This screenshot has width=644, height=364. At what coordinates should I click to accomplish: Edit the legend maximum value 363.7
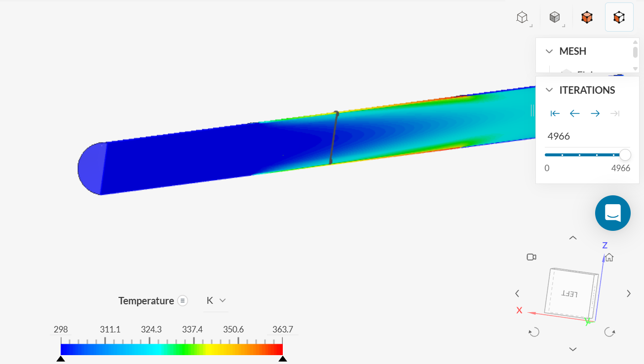click(283, 329)
